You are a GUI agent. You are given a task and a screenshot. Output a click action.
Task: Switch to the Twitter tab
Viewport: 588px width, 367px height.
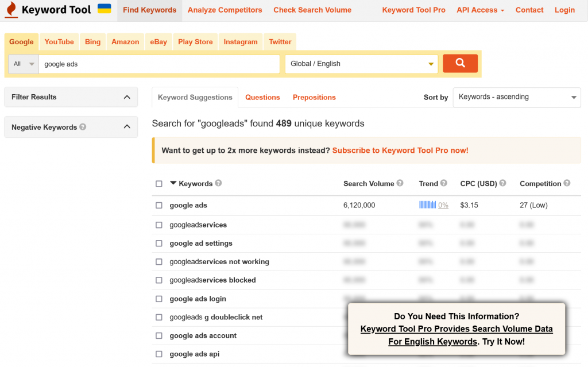pos(280,42)
